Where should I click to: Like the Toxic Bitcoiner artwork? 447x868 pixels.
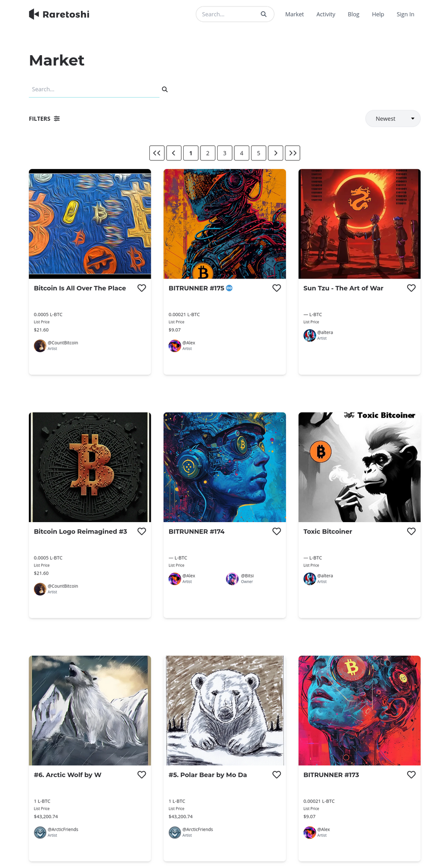pos(411,531)
